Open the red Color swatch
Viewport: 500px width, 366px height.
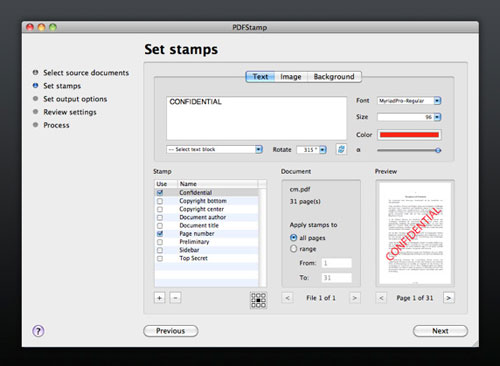coord(409,135)
